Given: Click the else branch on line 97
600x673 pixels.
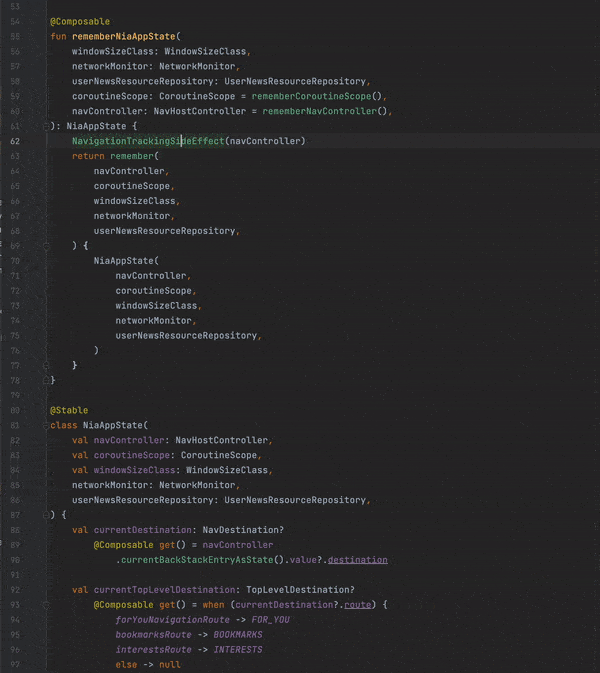Looking at the screenshot, I should click(x=126, y=665).
